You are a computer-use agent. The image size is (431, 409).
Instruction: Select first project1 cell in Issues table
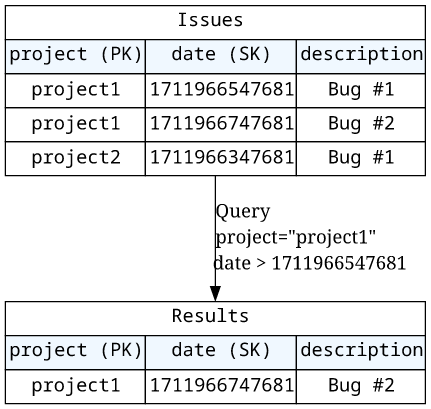click(75, 91)
